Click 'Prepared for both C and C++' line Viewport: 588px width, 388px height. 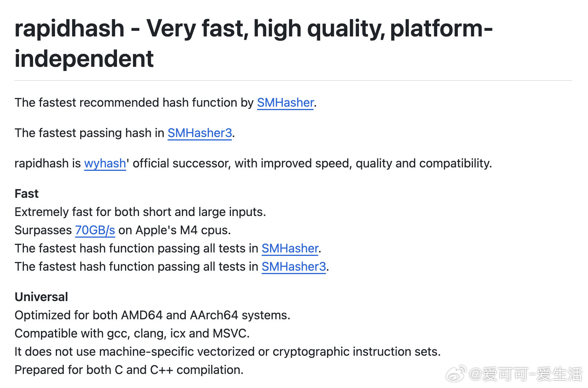(x=129, y=370)
